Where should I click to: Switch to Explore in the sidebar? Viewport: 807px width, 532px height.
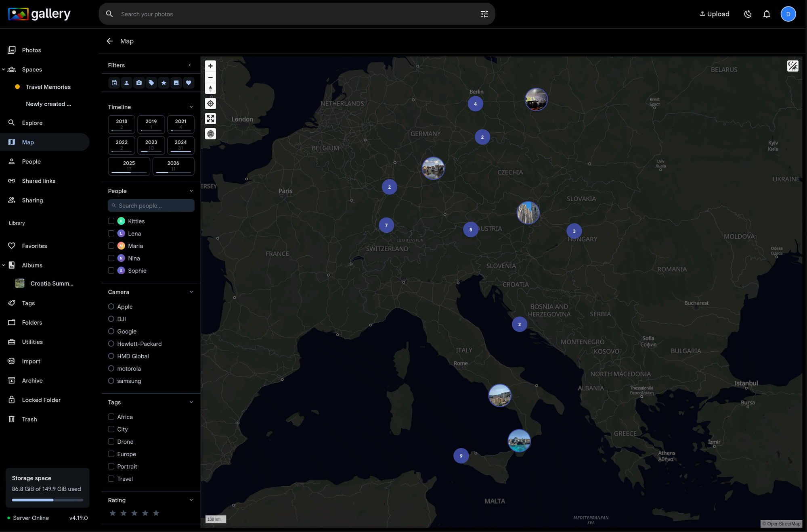[x=32, y=123]
